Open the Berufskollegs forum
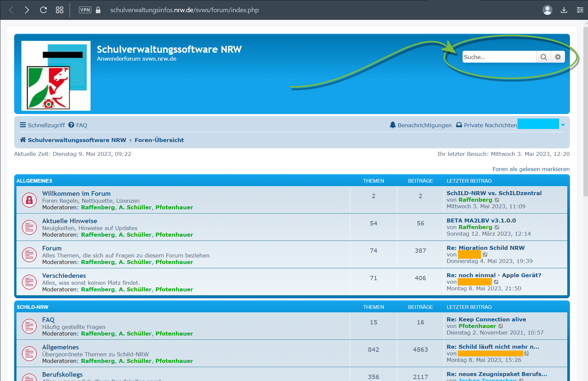Viewport: 588px width, 381px height. click(62, 375)
